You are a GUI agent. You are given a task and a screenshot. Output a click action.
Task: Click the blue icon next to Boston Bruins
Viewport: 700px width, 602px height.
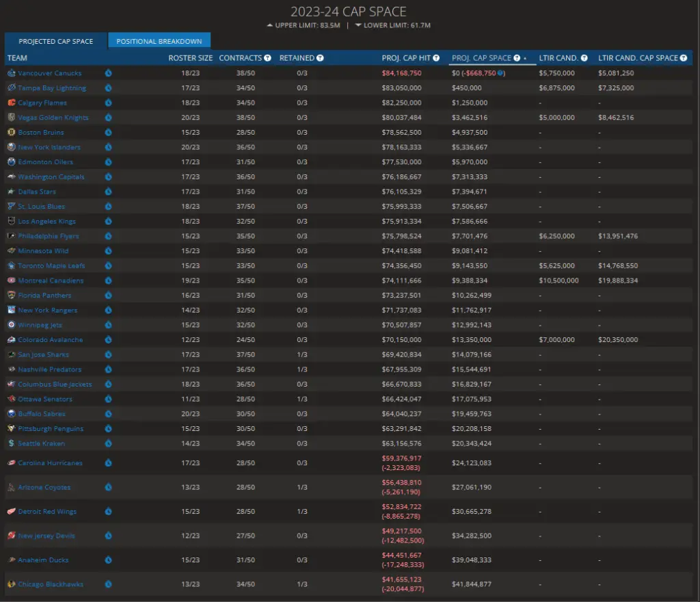pyautogui.click(x=108, y=132)
